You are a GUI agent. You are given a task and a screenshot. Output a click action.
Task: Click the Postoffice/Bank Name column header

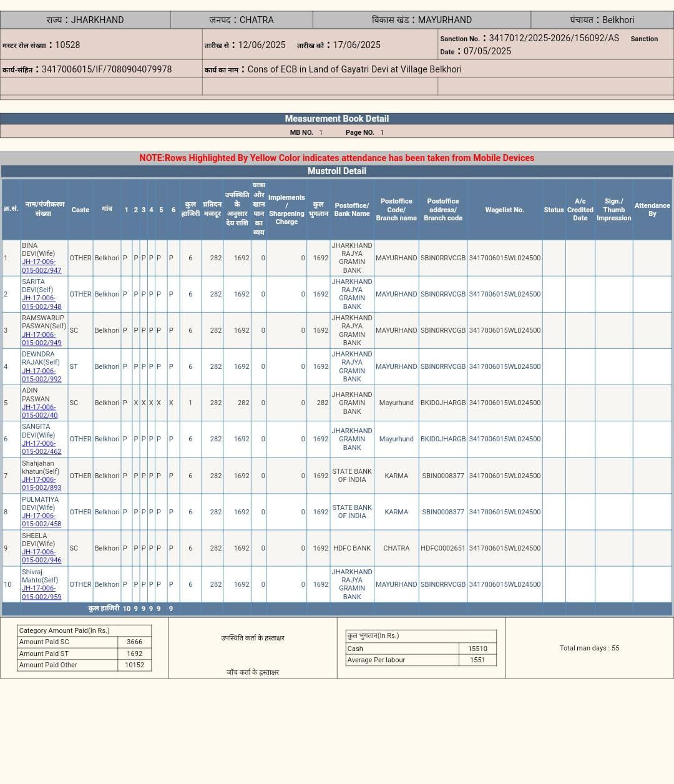(x=352, y=210)
